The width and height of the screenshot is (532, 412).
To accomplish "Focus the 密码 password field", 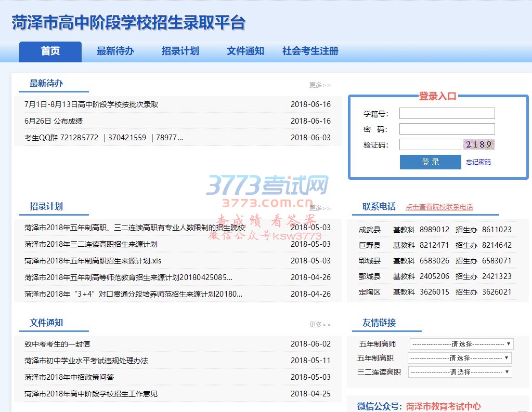I will 447,129.
